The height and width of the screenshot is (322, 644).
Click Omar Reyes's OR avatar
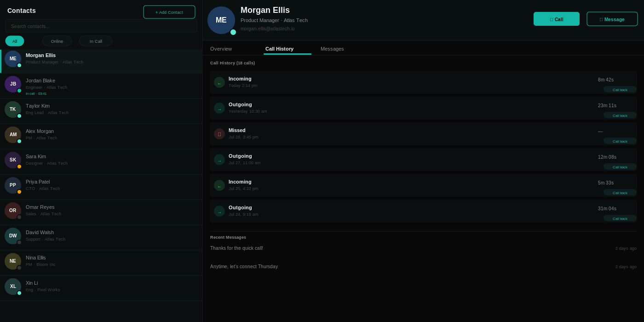[13, 211]
